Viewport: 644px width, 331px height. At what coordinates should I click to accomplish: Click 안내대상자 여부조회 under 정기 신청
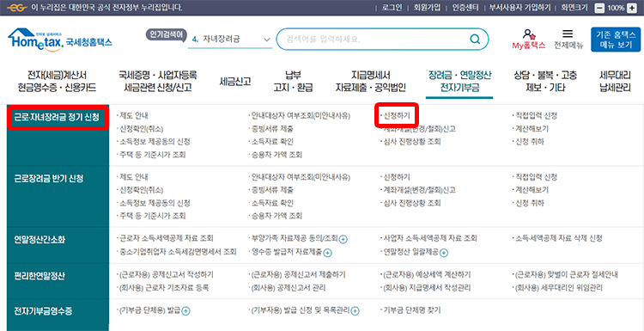pyautogui.click(x=300, y=115)
